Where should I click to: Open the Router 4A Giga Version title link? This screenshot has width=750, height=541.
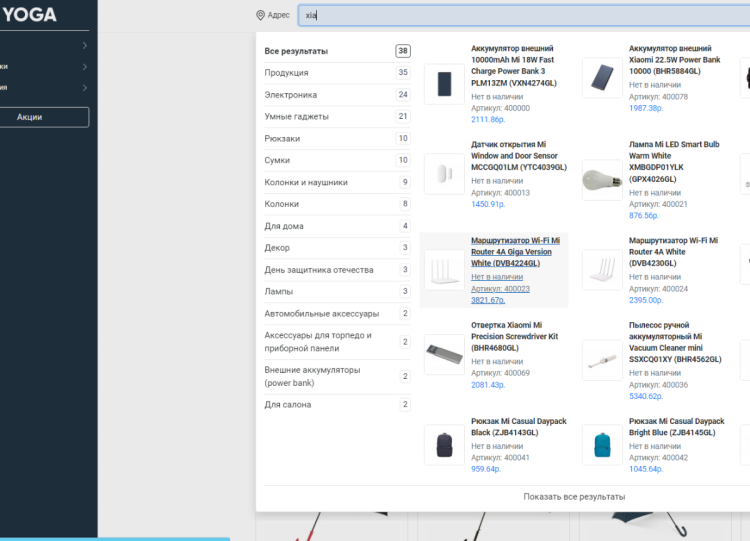point(515,252)
